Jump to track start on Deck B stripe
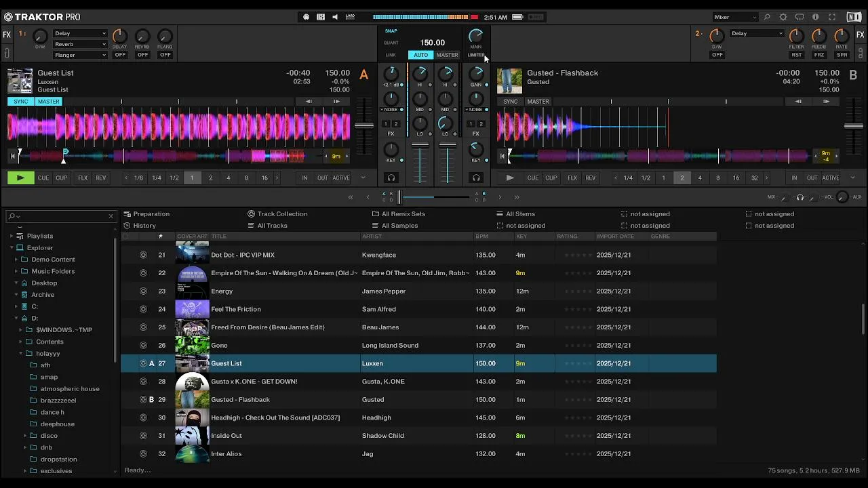The image size is (868, 488). pos(502,157)
